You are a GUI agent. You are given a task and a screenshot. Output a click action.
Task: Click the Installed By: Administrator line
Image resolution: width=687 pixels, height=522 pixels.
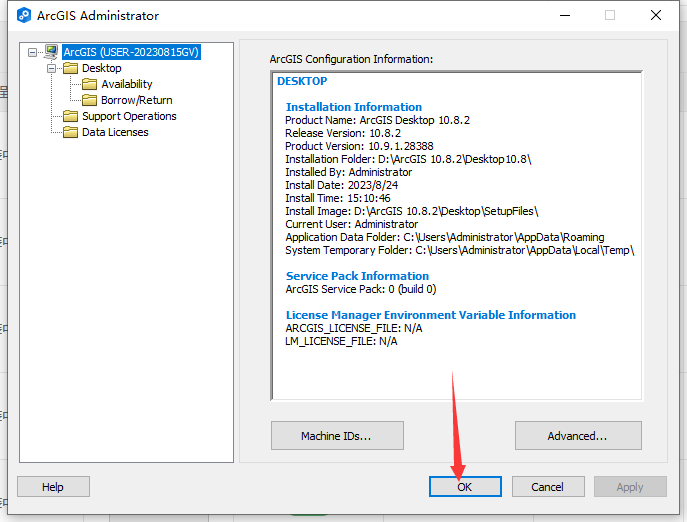pyautogui.click(x=348, y=172)
